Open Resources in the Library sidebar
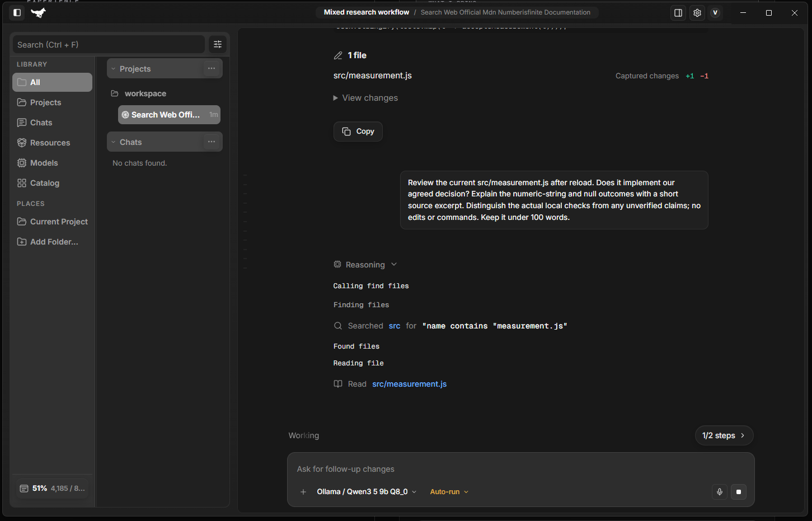Screen dimensions: 812x521 (x=52, y=143)
